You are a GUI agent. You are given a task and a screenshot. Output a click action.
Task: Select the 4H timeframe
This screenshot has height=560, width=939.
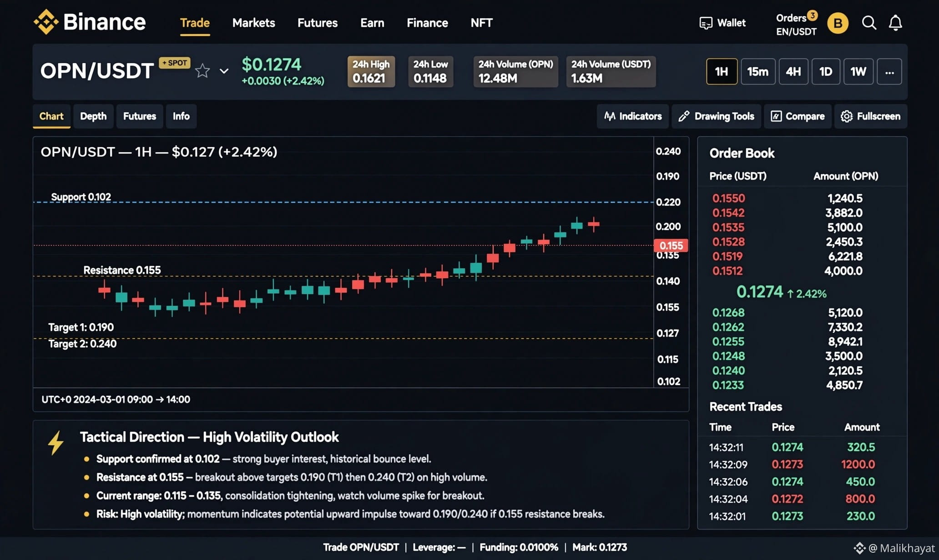(793, 71)
